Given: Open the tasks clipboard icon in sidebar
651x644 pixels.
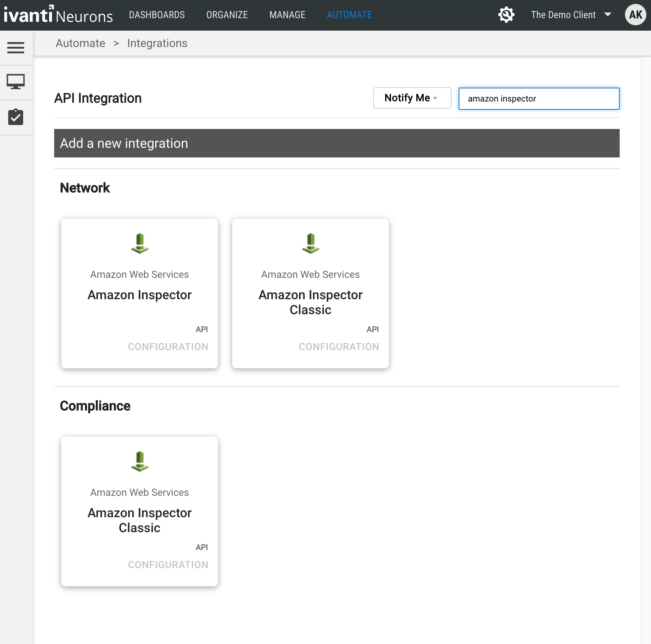Looking at the screenshot, I should [16, 116].
